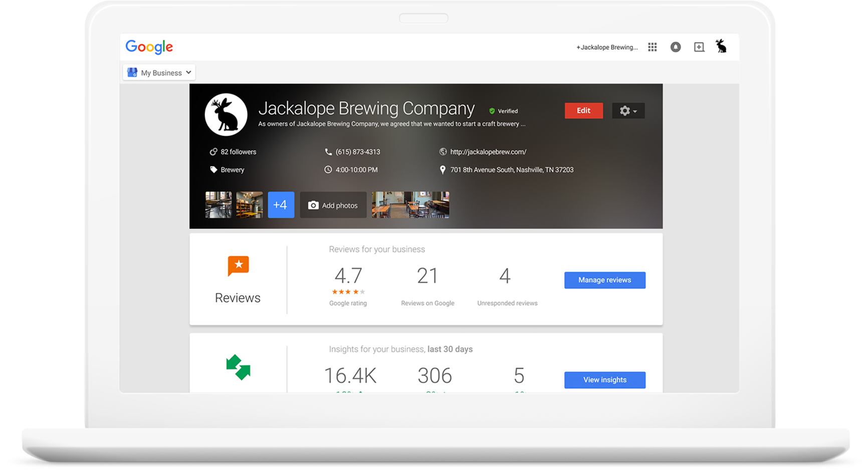Click the Reviews section heading
The width and height of the screenshot is (868, 471).
click(238, 298)
